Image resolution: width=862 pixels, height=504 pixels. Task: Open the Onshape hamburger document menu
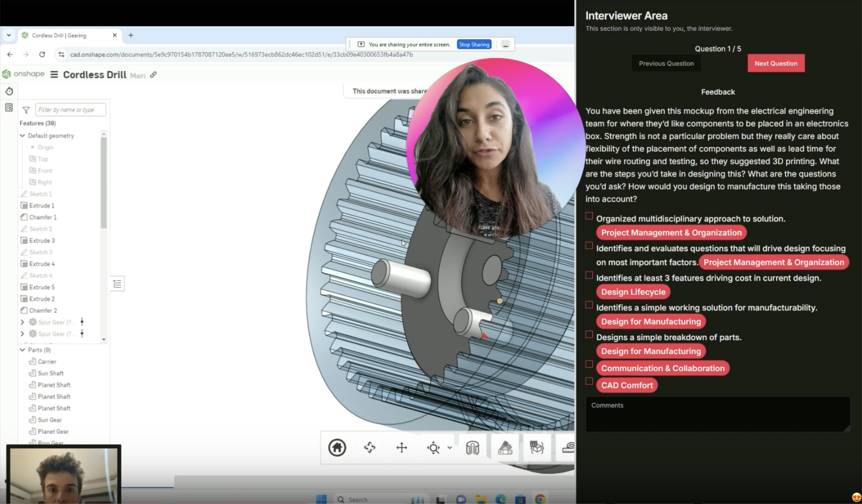pos(54,74)
